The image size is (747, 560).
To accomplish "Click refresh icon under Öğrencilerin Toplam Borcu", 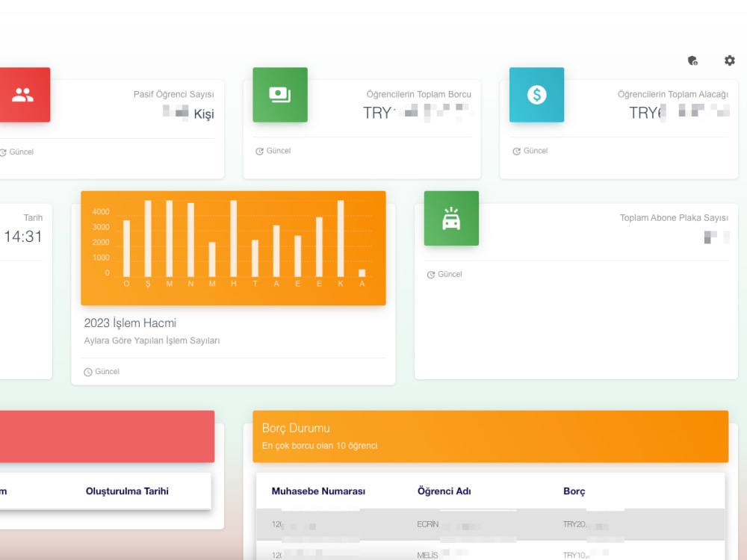I will 260,152.
